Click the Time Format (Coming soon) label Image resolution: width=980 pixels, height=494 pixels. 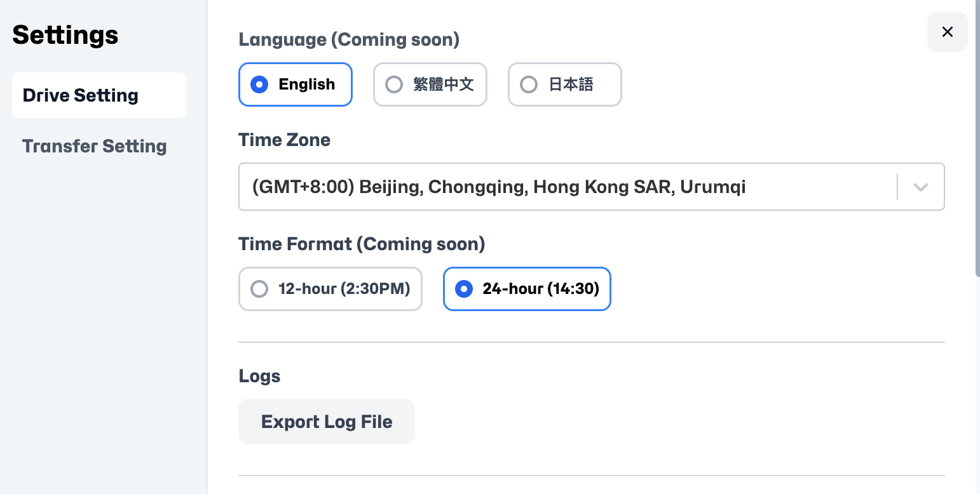(362, 244)
